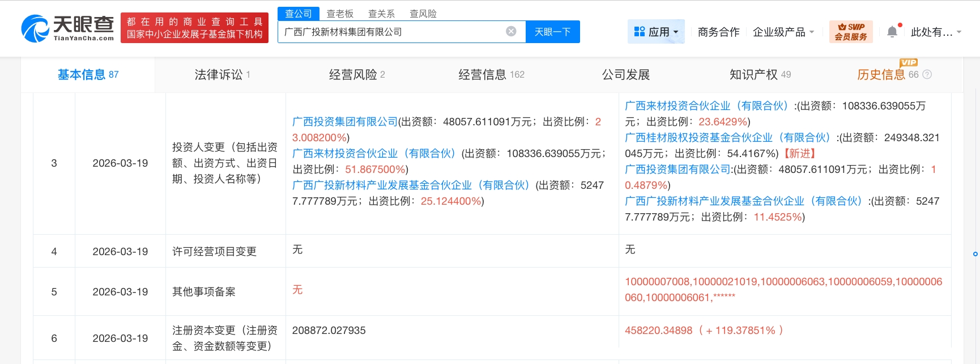Screen dimensions: 980x364
Task: Open the 经营风险 tab
Action: (x=357, y=74)
